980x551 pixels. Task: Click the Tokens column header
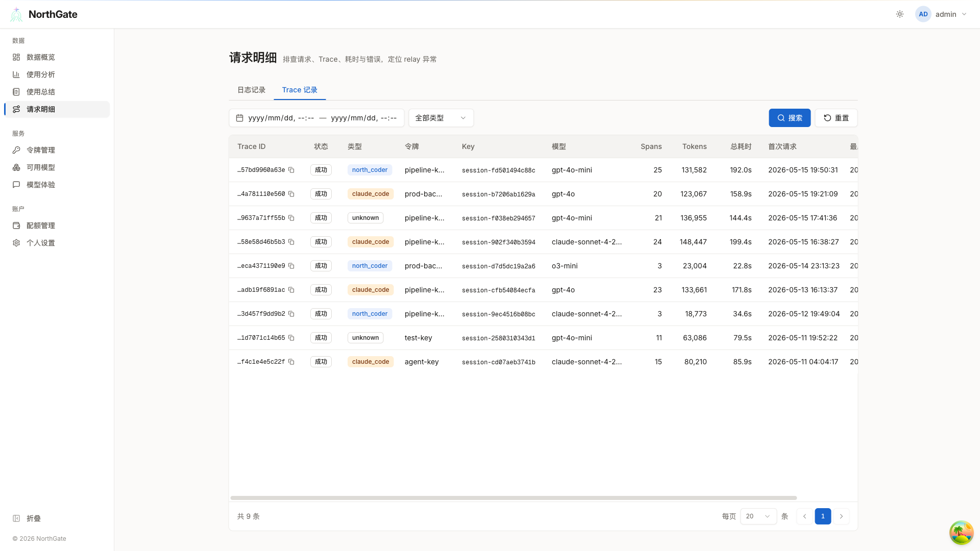pos(694,146)
